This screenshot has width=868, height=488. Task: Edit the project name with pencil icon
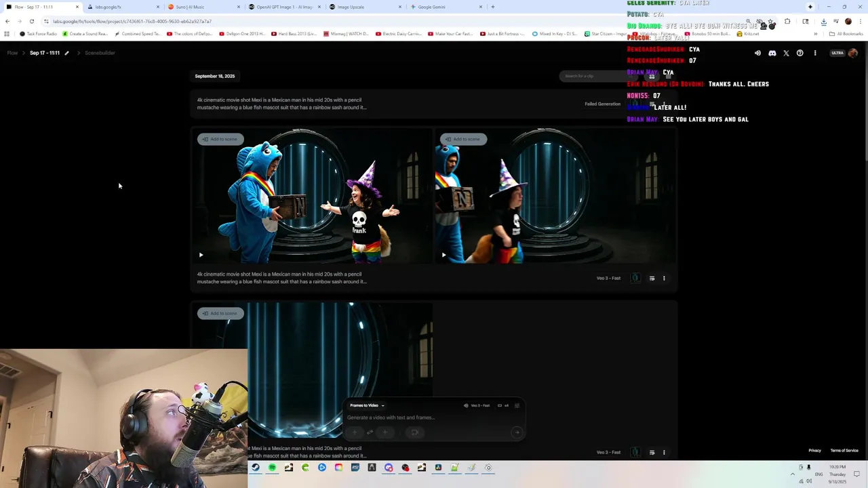pyautogui.click(x=66, y=53)
